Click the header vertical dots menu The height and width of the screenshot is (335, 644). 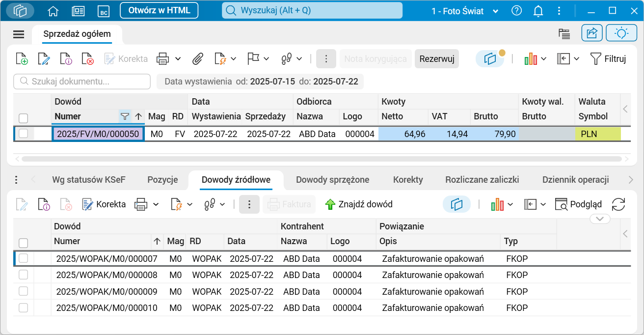(x=559, y=11)
